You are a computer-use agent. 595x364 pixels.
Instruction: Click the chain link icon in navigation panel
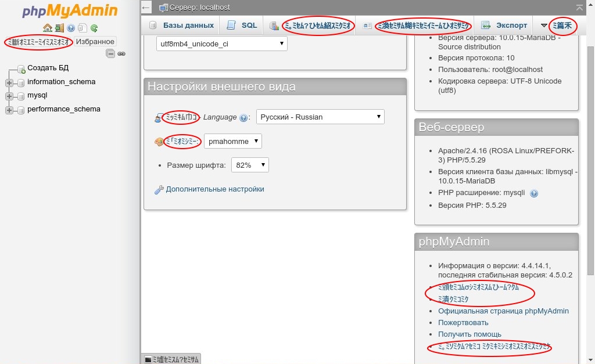point(121,54)
